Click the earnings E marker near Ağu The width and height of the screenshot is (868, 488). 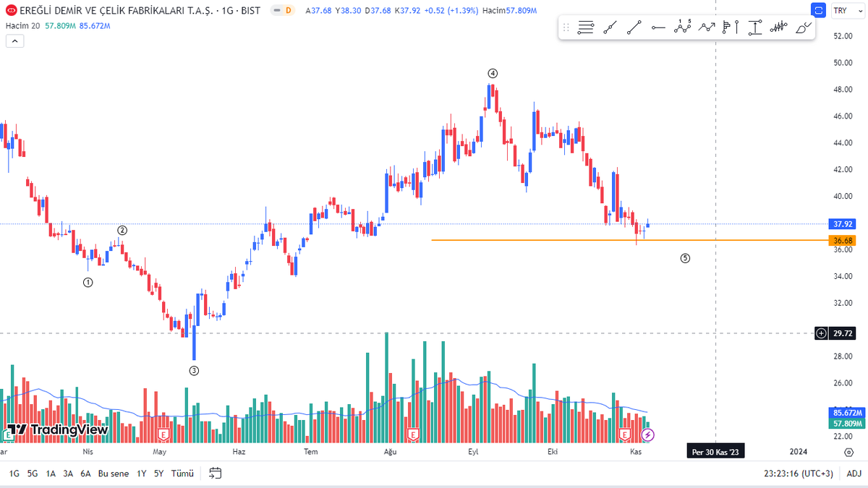coord(413,435)
